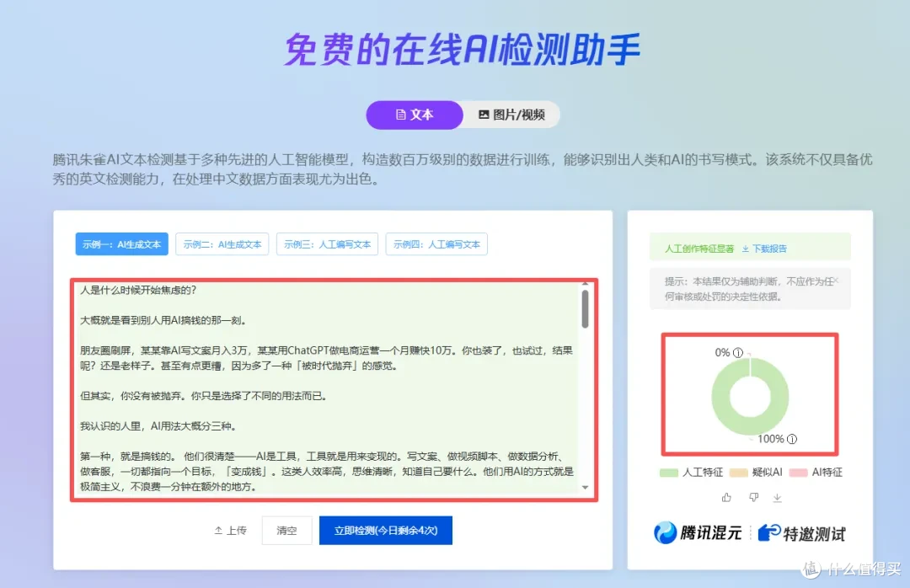Screen dimensions: 910x588
Task: Toggle the 人工特征 legend swatch
Action: 669,473
